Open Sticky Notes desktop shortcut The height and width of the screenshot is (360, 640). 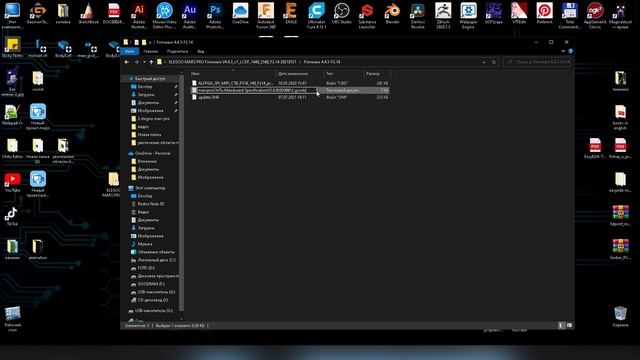12,47
